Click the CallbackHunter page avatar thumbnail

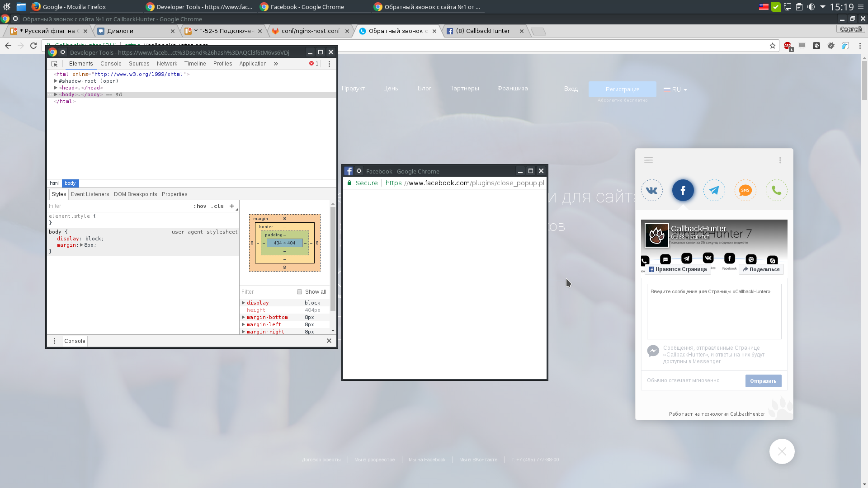pos(656,235)
